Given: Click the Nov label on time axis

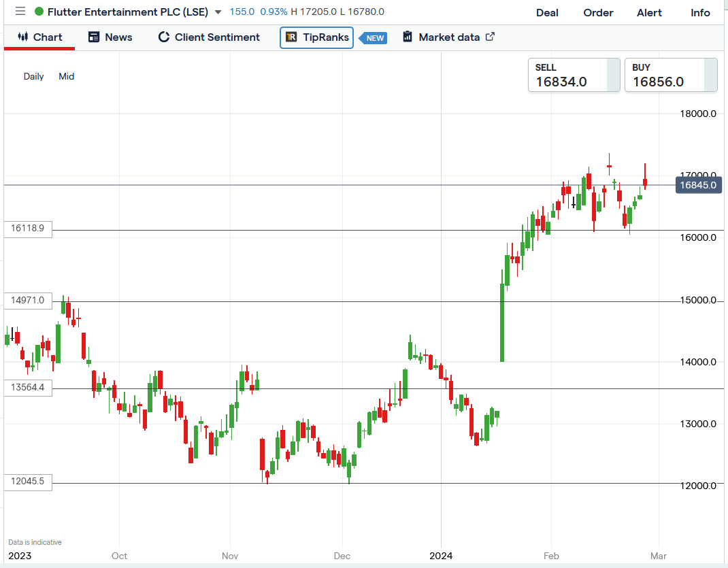Looking at the screenshot, I should 230,556.
